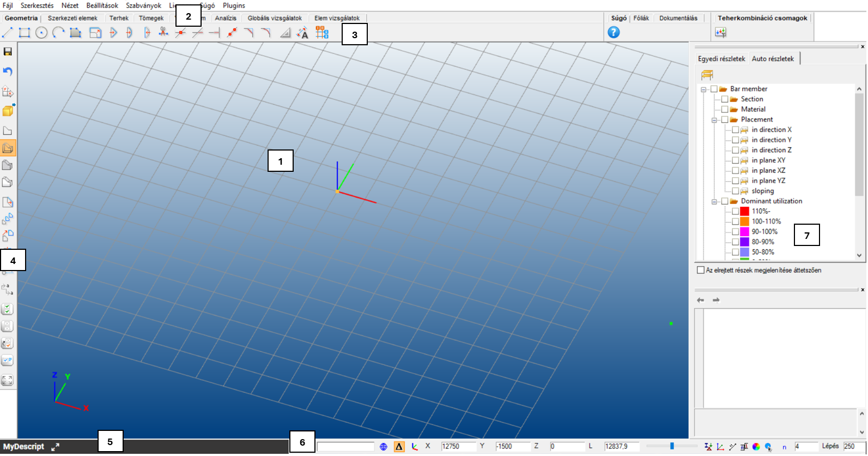Switch to the Elem vizsgálatok tab

click(x=337, y=18)
